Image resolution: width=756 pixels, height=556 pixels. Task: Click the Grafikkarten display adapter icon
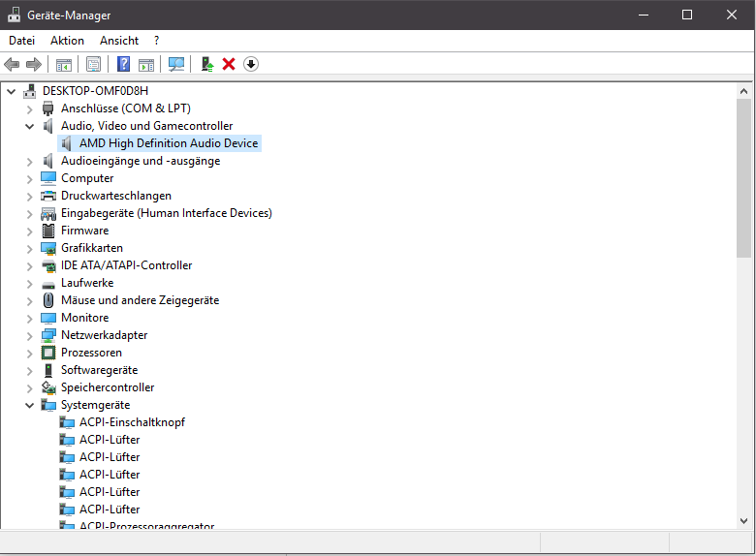[x=48, y=249]
